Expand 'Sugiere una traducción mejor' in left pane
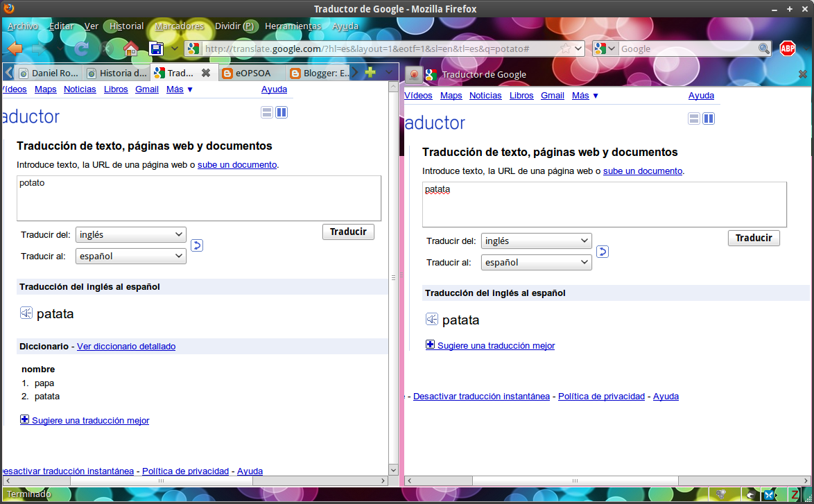 click(x=85, y=420)
